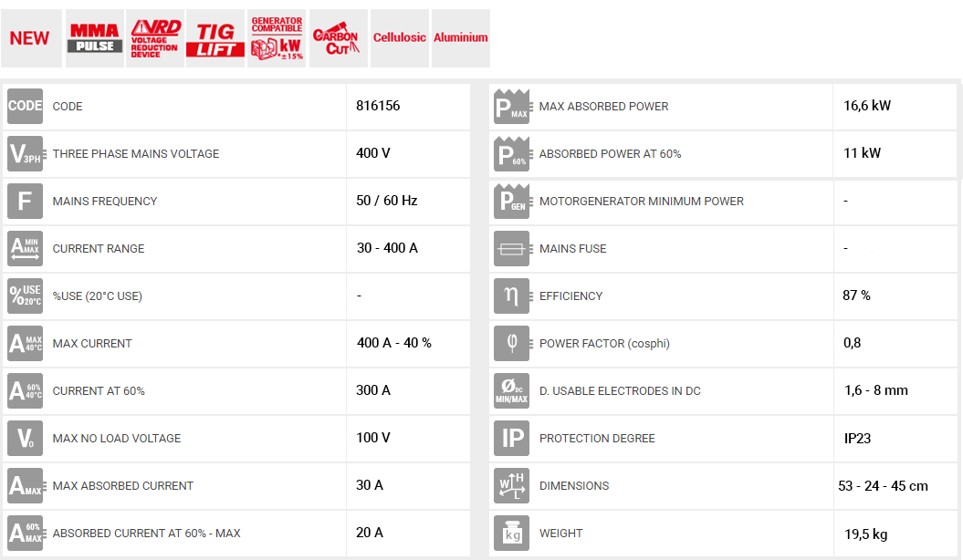963x560 pixels.
Task: Select the MMA Pulse feature icon
Action: (x=94, y=38)
